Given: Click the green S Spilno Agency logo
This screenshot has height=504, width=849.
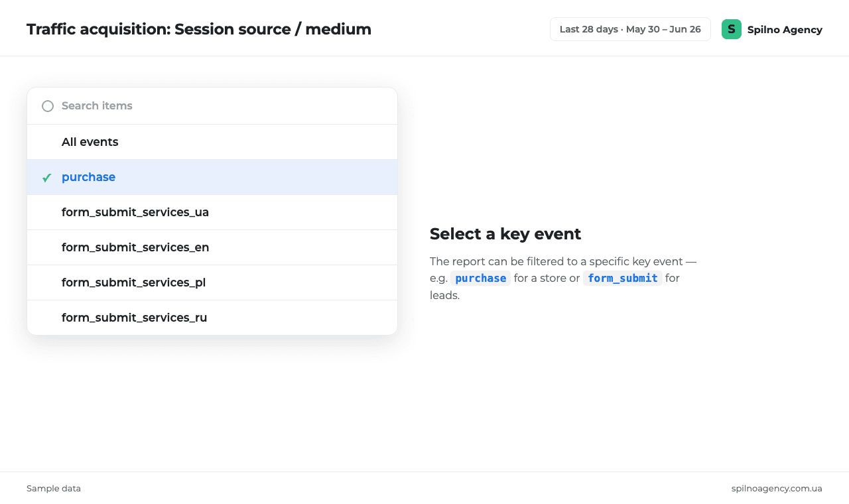Looking at the screenshot, I should tap(732, 29).
